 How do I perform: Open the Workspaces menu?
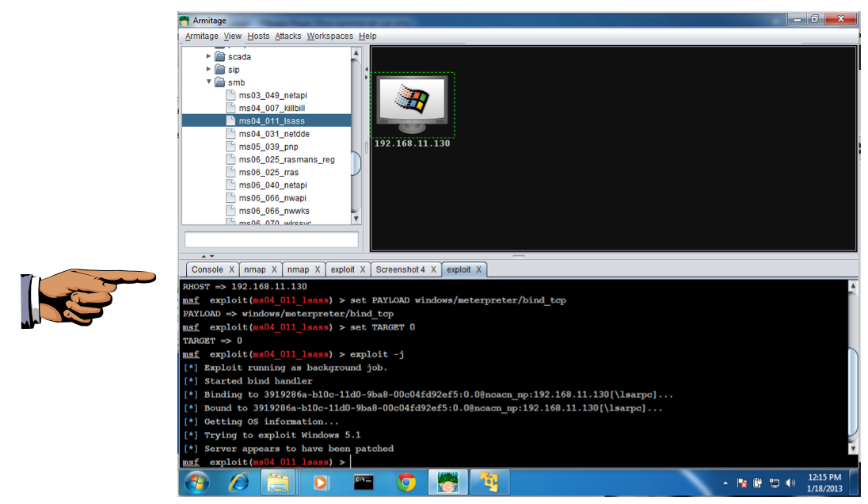330,36
